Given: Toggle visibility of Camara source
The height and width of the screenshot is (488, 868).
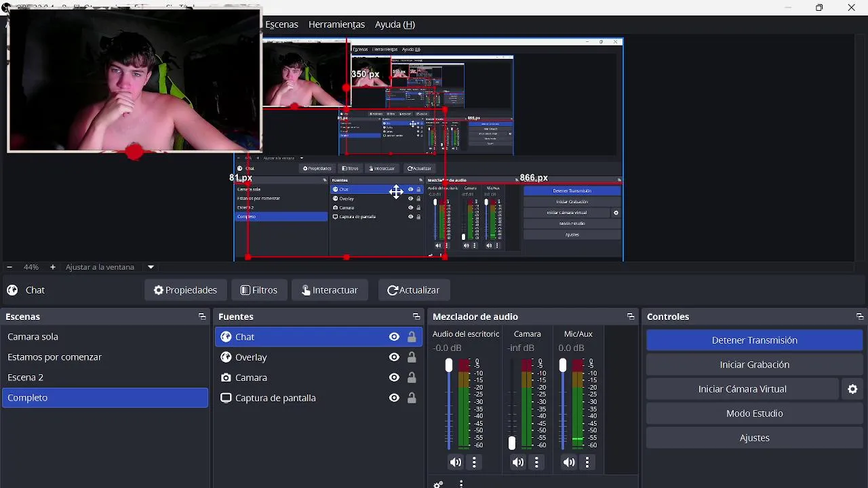Looking at the screenshot, I should [x=394, y=378].
